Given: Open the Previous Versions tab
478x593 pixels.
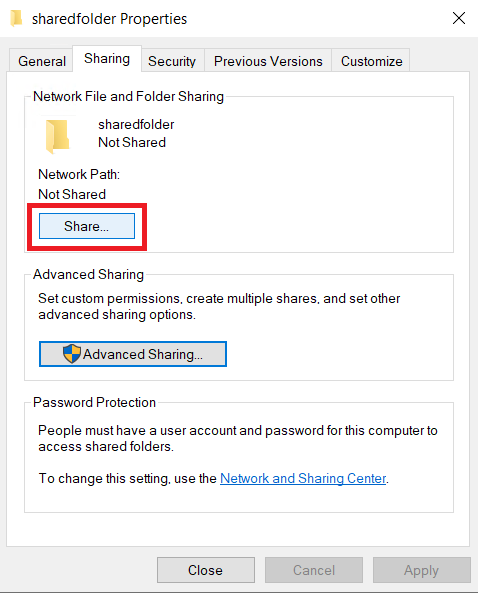Looking at the screenshot, I should tap(268, 61).
